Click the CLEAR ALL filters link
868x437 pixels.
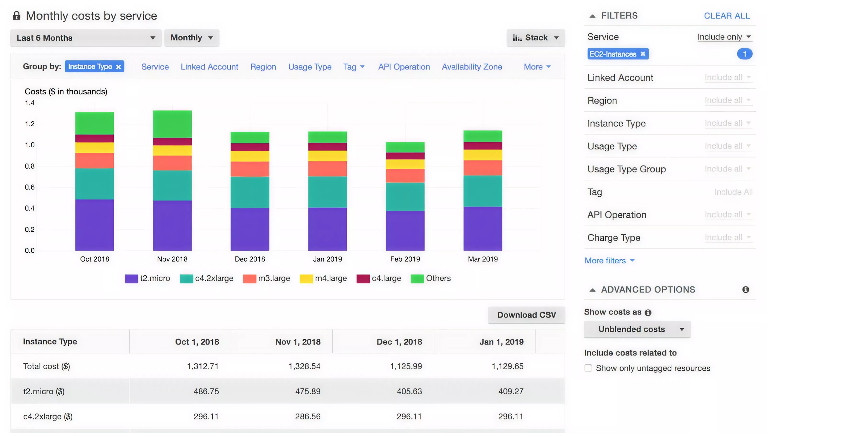click(x=727, y=16)
